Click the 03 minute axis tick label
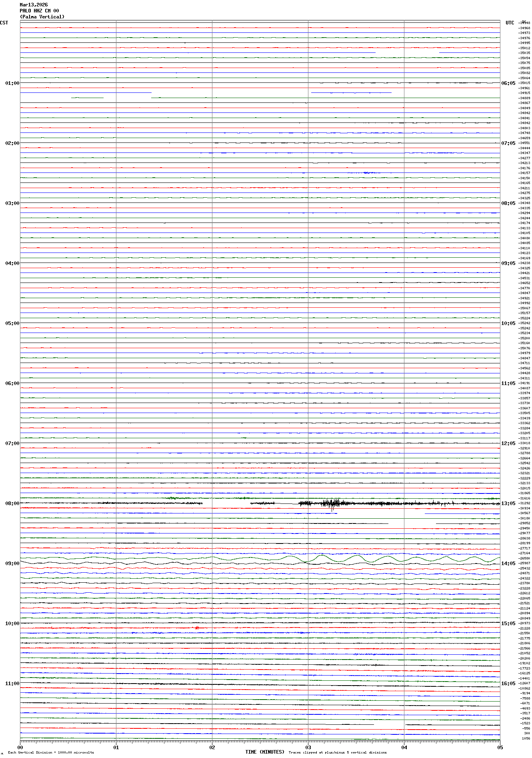532x758 pixels. (308, 747)
